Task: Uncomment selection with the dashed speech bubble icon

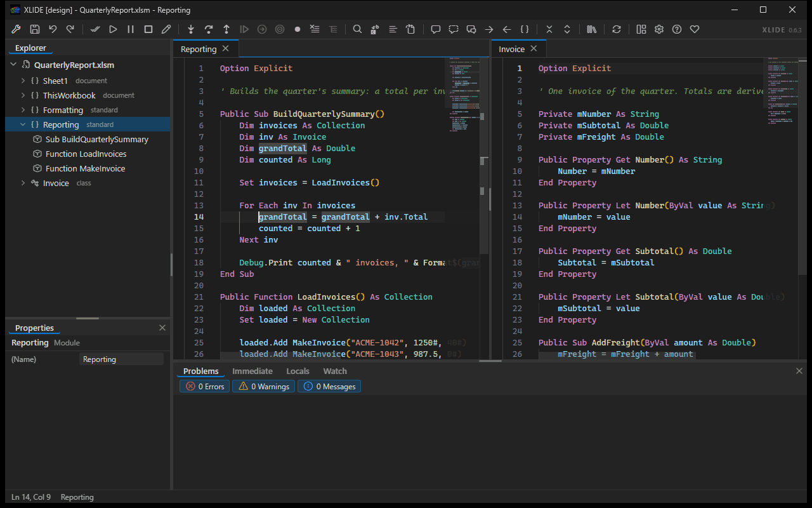Action: tap(454, 29)
